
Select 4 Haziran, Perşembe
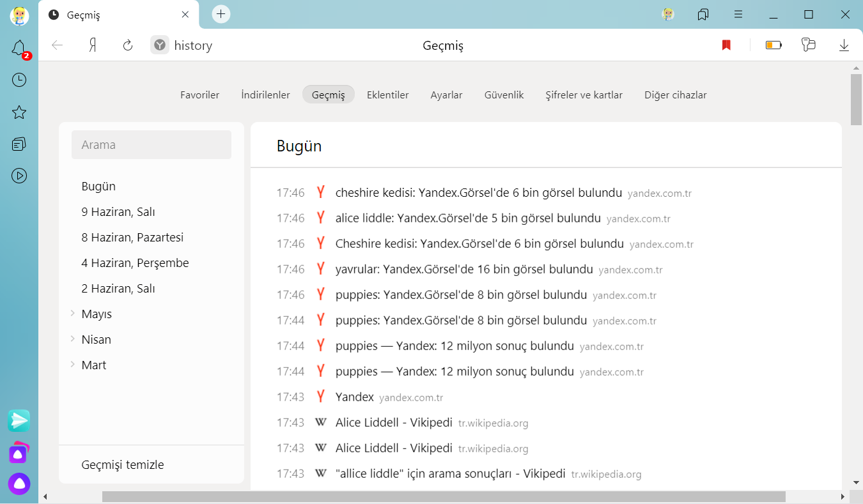[135, 263]
